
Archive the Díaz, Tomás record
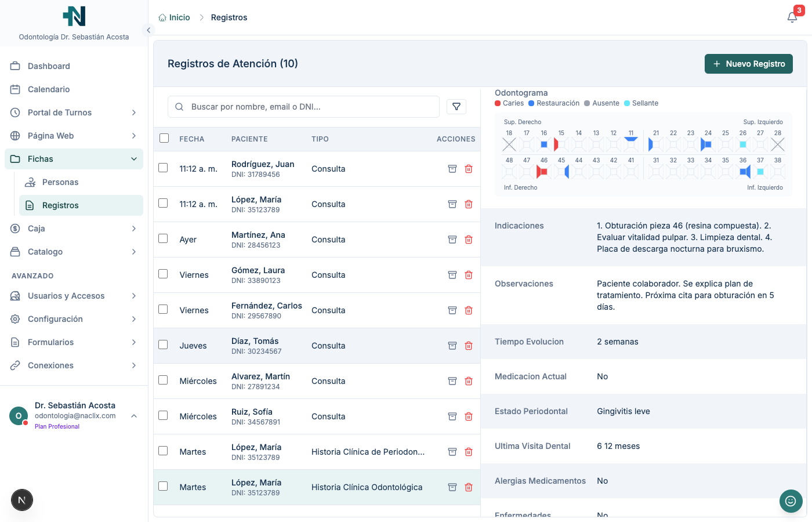pos(452,346)
